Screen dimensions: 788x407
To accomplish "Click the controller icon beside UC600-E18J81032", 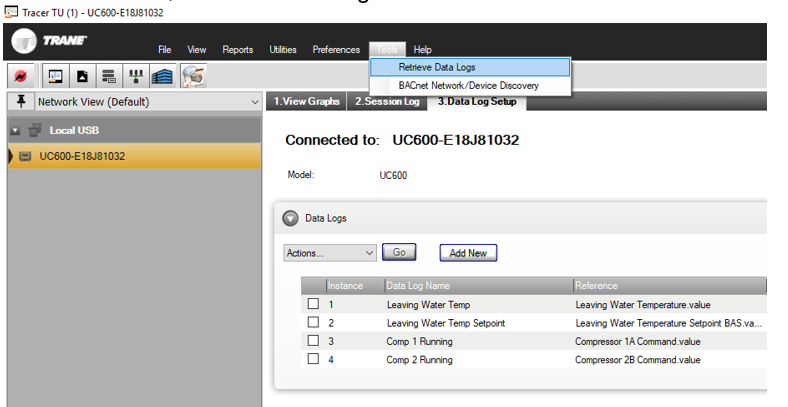I will click(25, 157).
